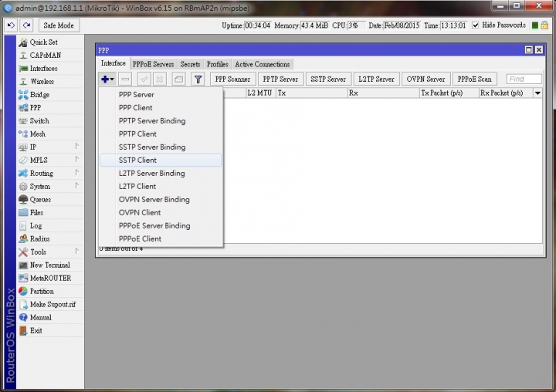The height and width of the screenshot is (392, 556).
Task: Select PPTP Server Binding entry
Action: 161,121
